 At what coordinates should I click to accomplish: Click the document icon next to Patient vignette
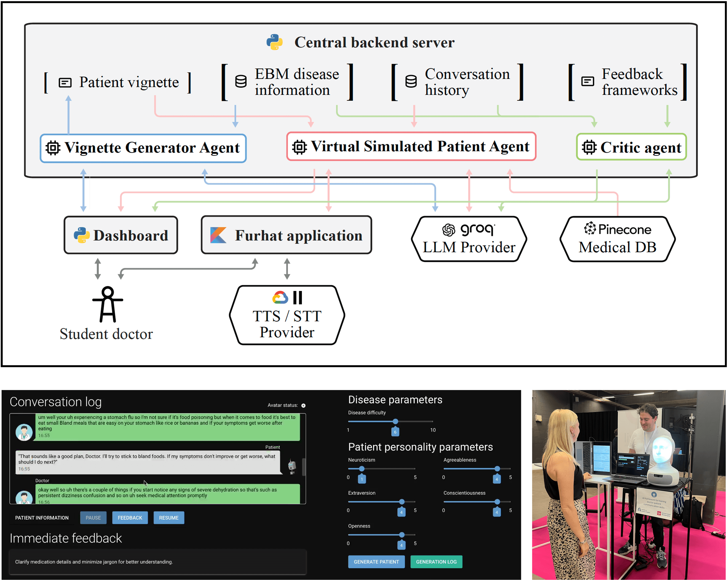point(65,82)
